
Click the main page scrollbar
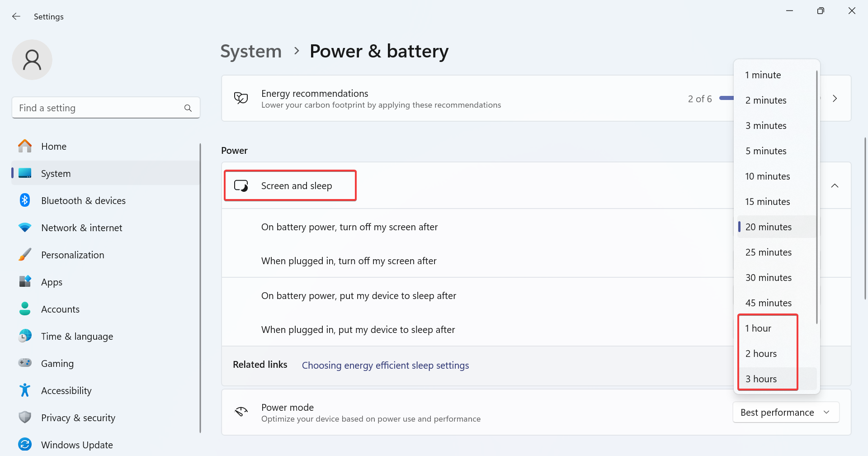click(865, 218)
